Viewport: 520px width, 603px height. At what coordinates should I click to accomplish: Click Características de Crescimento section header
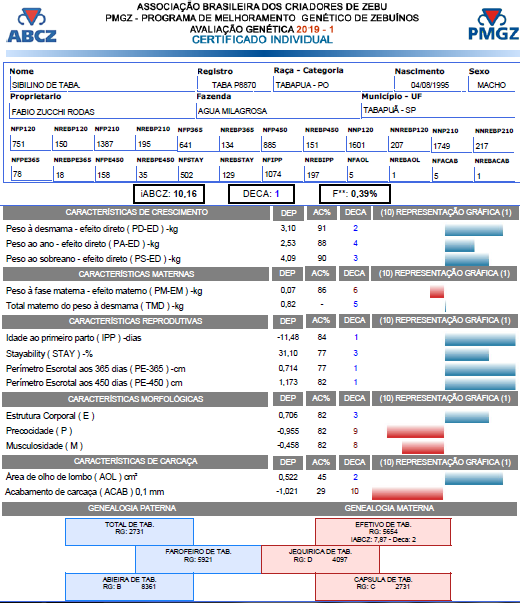[x=136, y=212]
